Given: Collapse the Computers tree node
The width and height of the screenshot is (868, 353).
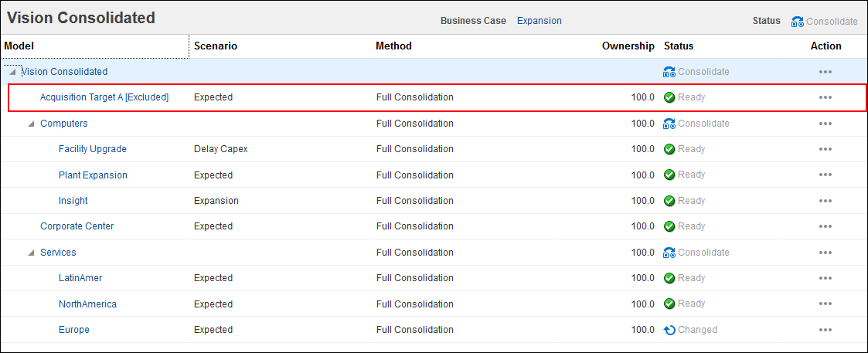Looking at the screenshot, I should click(x=31, y=124).
